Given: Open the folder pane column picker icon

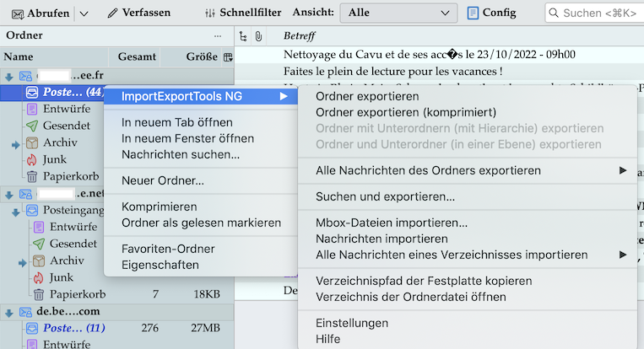Looking at the screenshot, I should (227, 57).
